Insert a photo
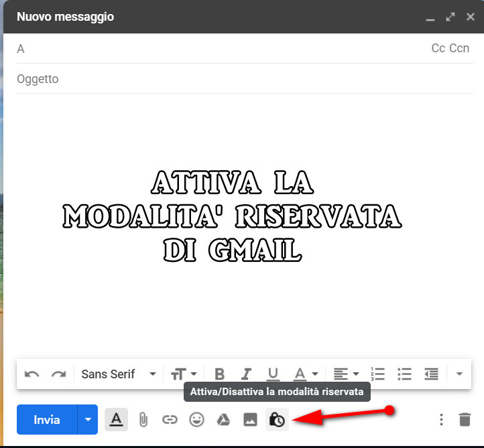484x448 pixels. coord(250,420)
